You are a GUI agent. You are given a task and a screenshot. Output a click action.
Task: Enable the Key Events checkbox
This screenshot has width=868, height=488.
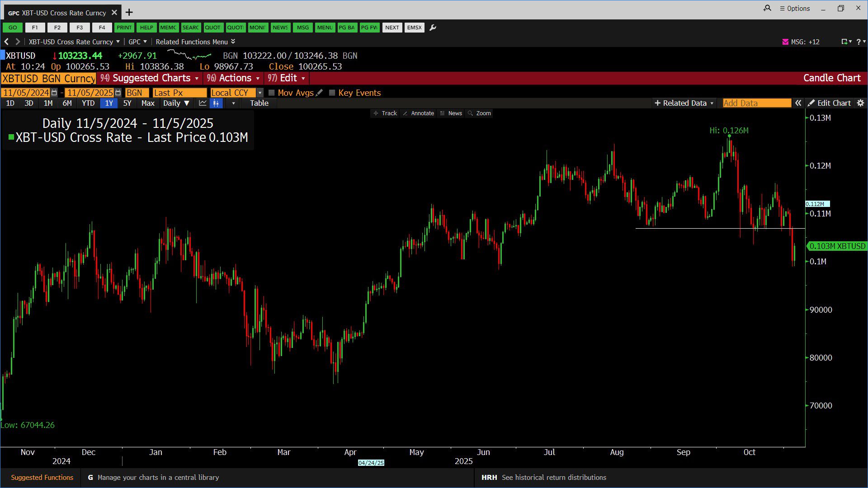point(332,93)
